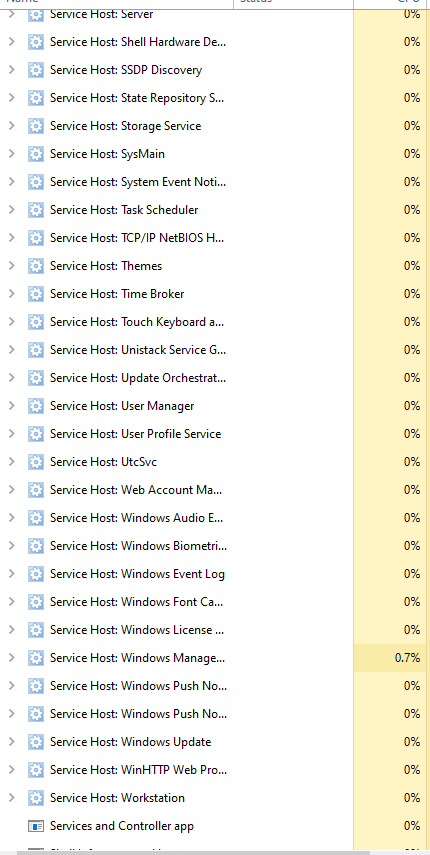Expand the Shell Hardware Detection service host

[x=11, y=42]
